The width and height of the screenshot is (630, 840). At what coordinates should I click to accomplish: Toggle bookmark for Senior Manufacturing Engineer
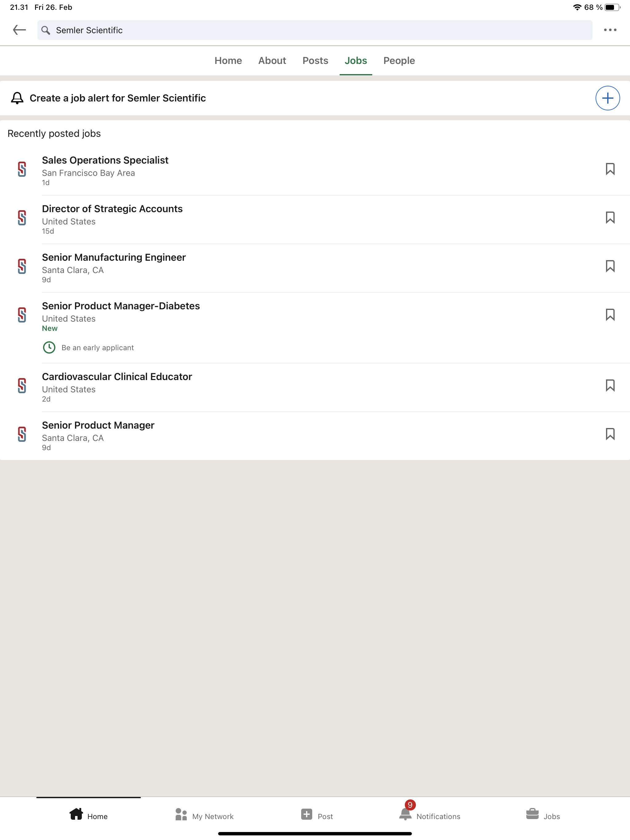pos(610,266)
